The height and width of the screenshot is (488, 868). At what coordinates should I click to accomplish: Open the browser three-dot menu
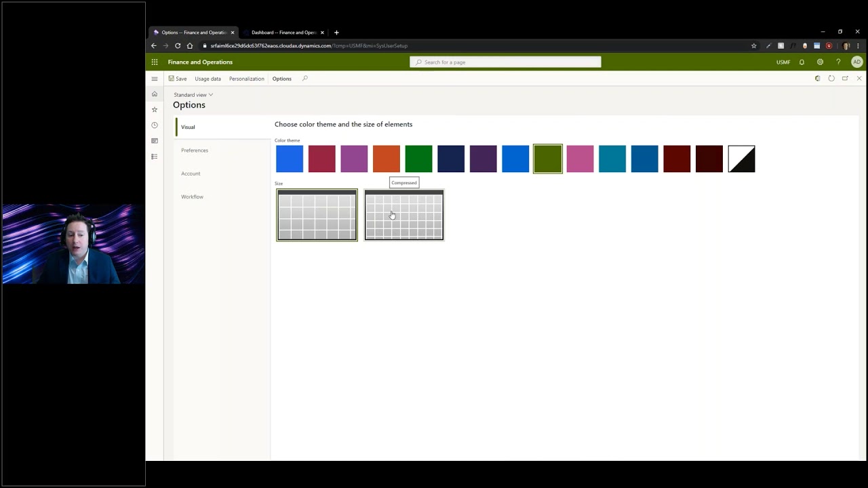click(858, 45)
